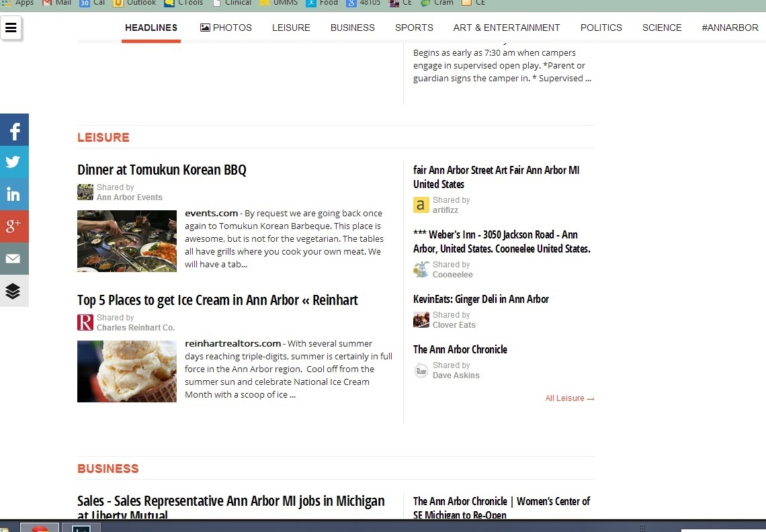Screen dimensions: 766x532
Task: Open the Mail bookmark in bookmarks bar
Action: point(57,3)
